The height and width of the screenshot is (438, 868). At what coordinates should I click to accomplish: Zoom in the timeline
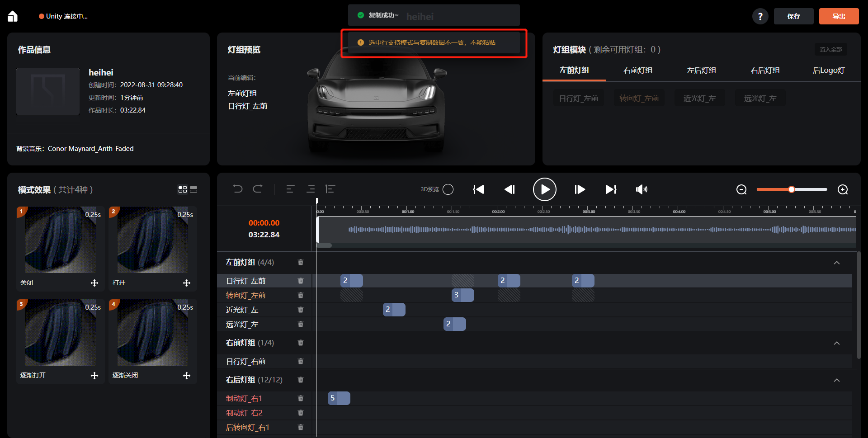(x=843, y=189)
